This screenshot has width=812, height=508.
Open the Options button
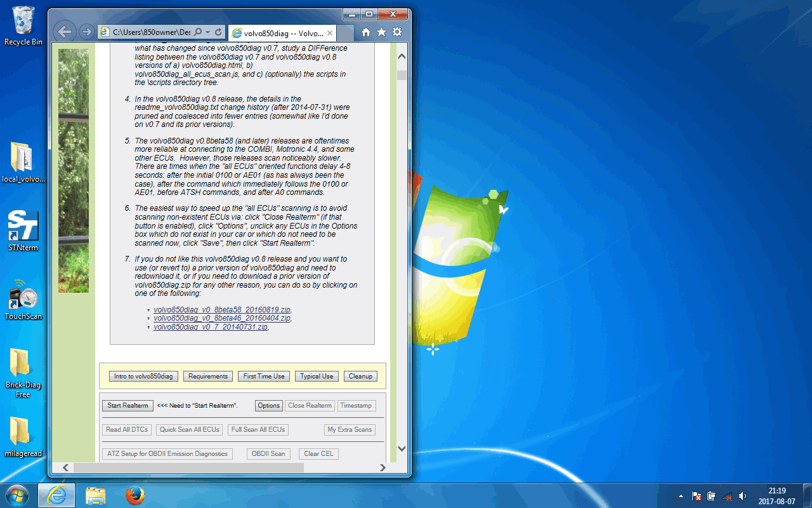(268, 406)
